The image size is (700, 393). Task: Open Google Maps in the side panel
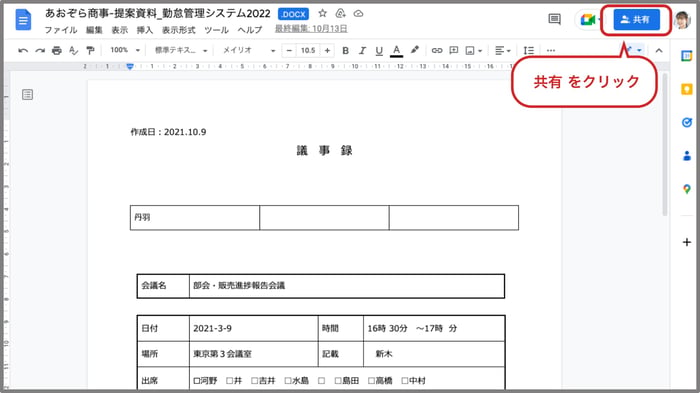[x=687, y=189]
